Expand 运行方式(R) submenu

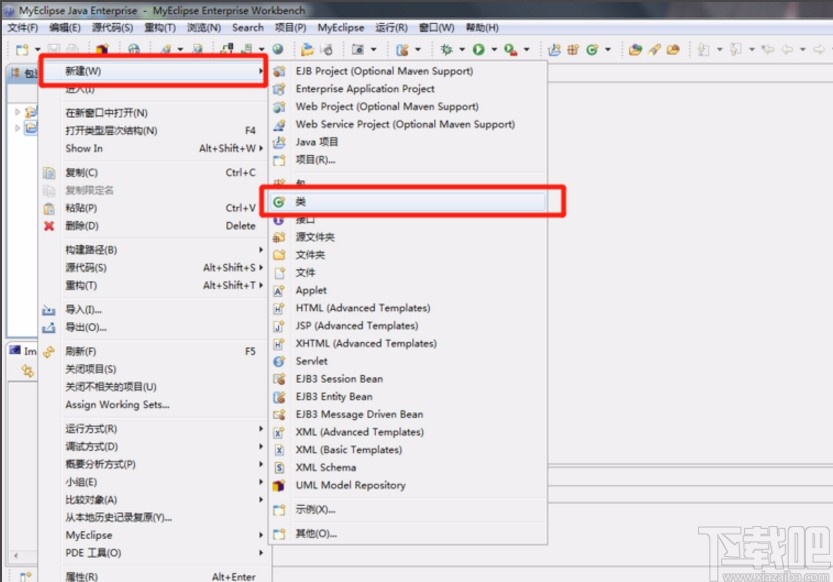coord(153,429)
